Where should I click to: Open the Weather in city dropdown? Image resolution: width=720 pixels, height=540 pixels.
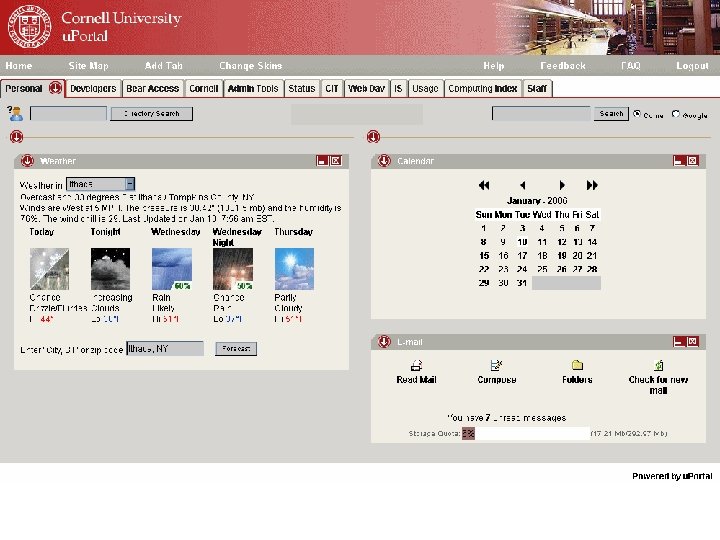click(x=101, y=184)
